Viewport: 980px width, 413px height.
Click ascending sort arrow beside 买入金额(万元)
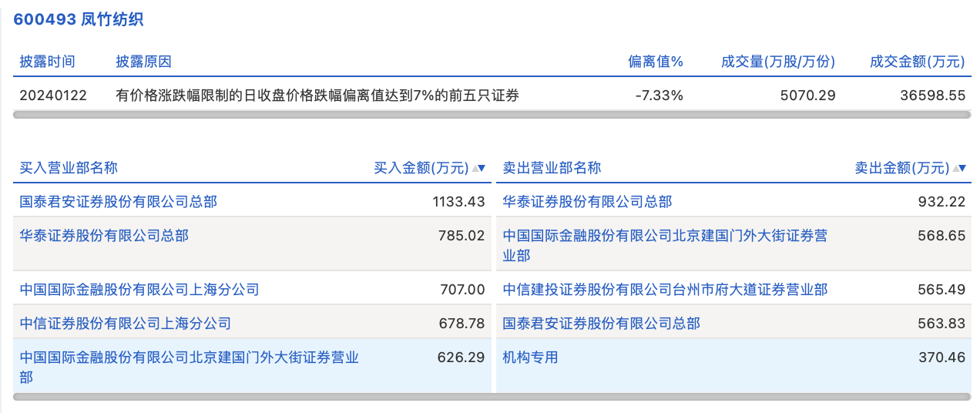tap(474, 168)
